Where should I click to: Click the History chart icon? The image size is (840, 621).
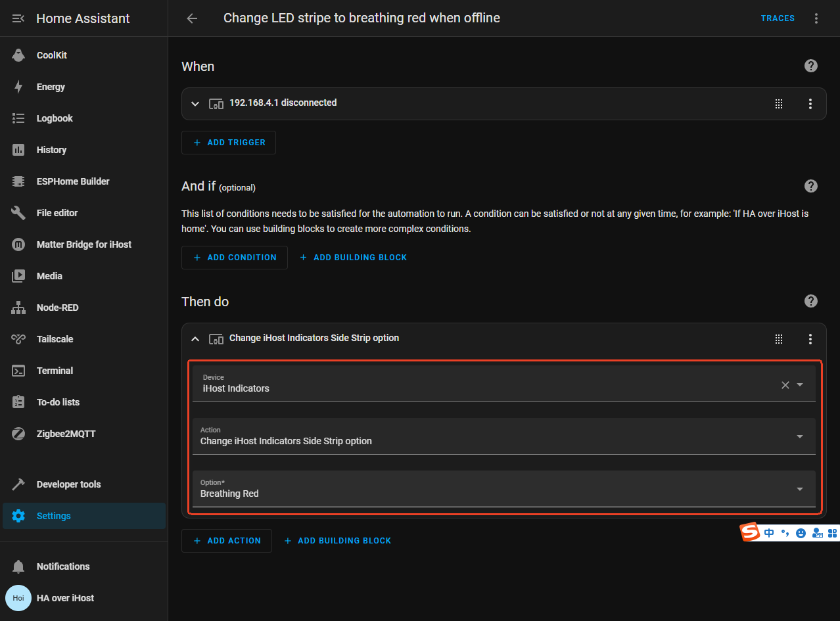pyautogui.click(x=18, y=150)
